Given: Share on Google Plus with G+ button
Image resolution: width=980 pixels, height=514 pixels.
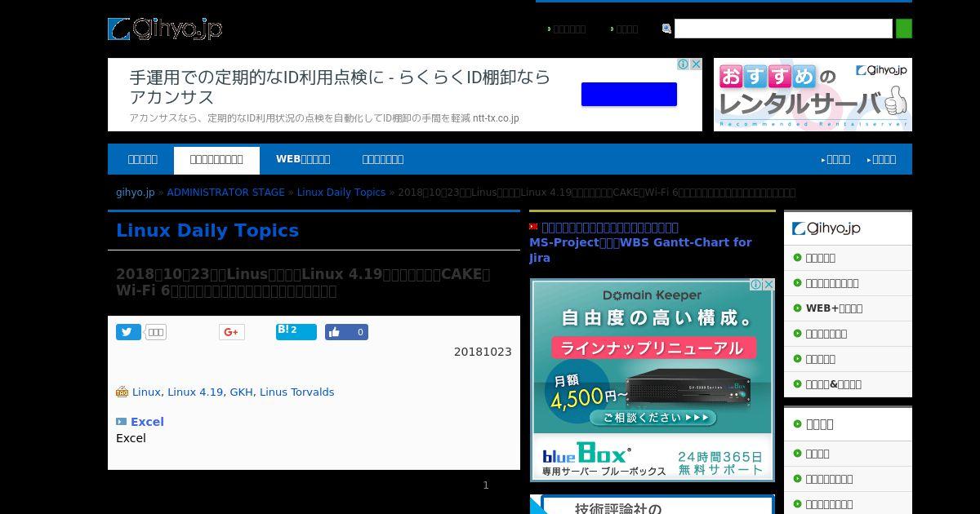Looking at the screenshot, I should pos(231,332).
